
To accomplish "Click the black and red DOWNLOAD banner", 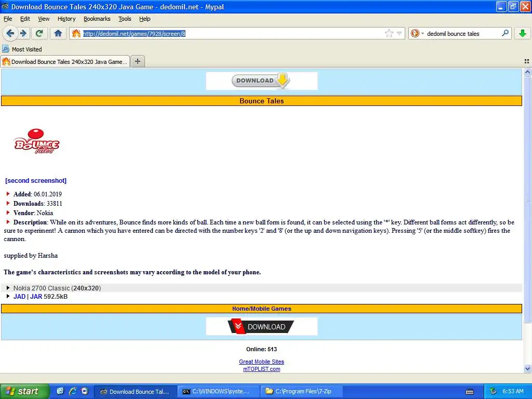I will coord(262,326).
